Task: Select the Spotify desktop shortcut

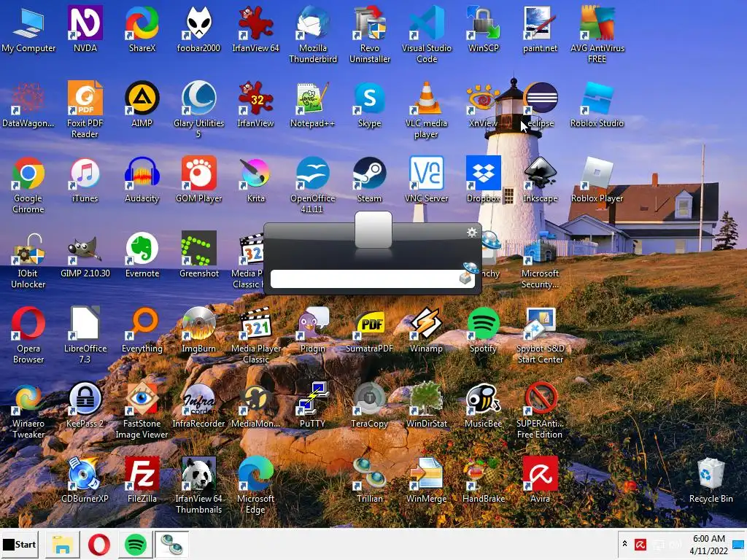Action: tap(483, 330)
